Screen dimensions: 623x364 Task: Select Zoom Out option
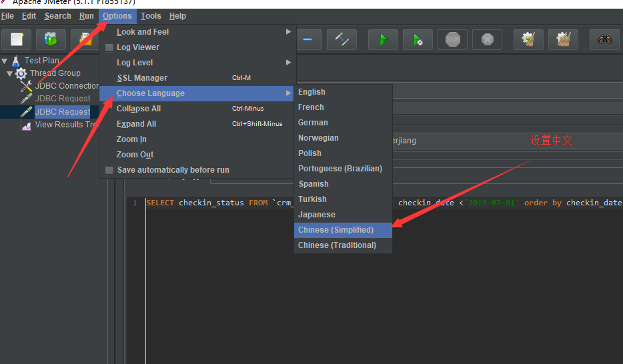(x=197, y=155)
